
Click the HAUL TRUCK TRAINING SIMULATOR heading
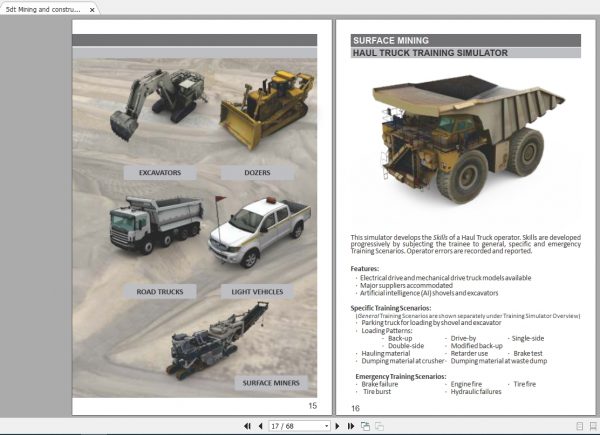(430, 53)
